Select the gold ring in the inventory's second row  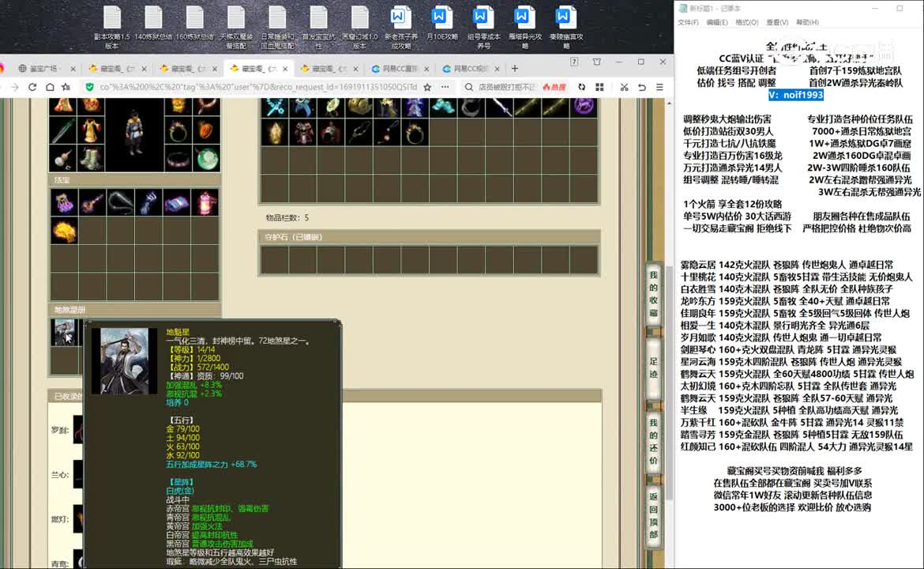[415, 133]
